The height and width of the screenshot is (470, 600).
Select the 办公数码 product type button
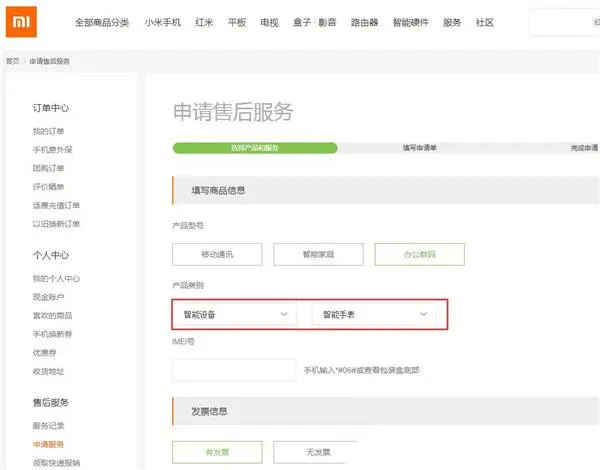click(419, 255)
